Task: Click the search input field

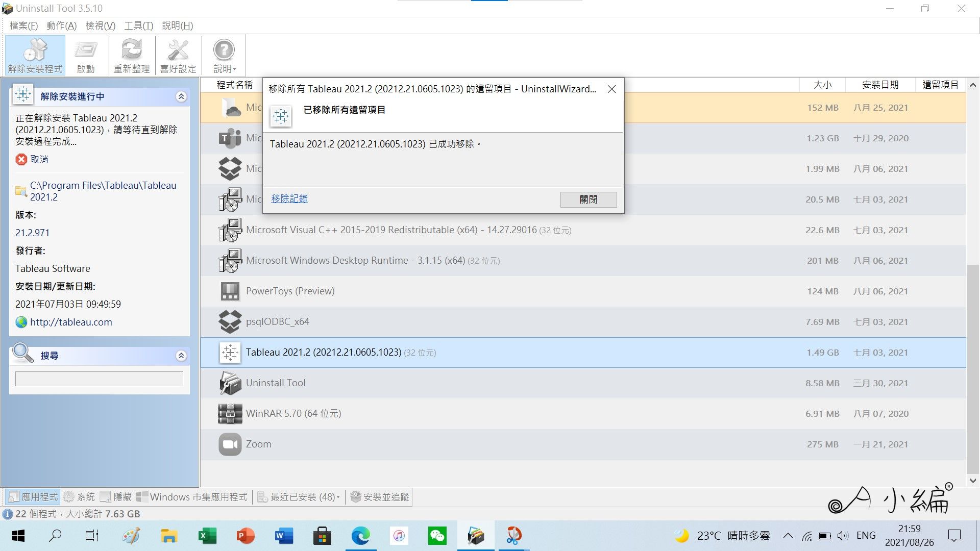Action: (x=99, y=379)
